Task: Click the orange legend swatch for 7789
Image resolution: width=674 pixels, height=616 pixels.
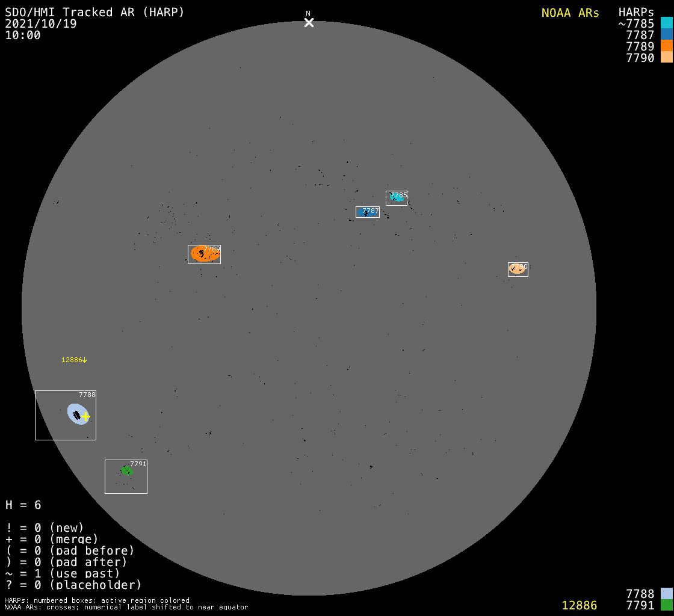Action: click(666, 46)
